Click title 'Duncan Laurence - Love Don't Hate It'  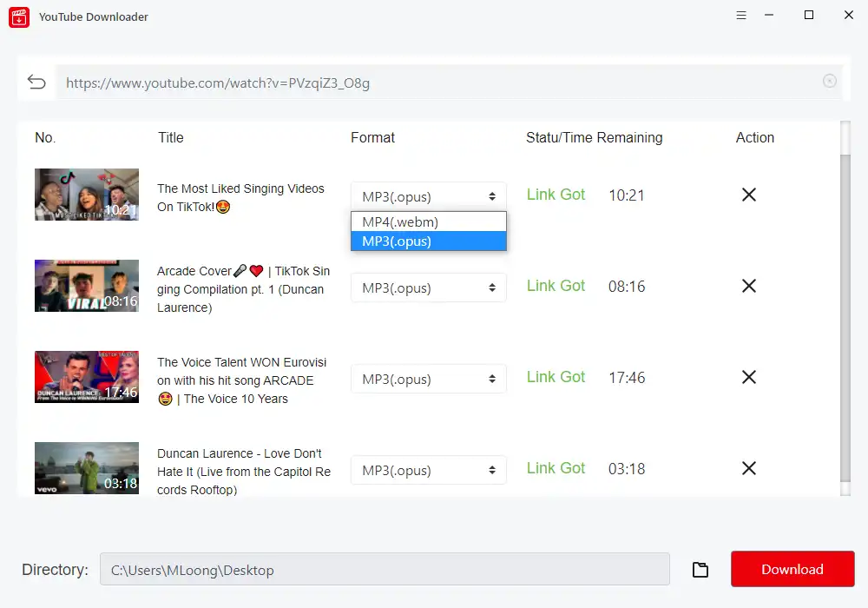(x=244, y=472)
